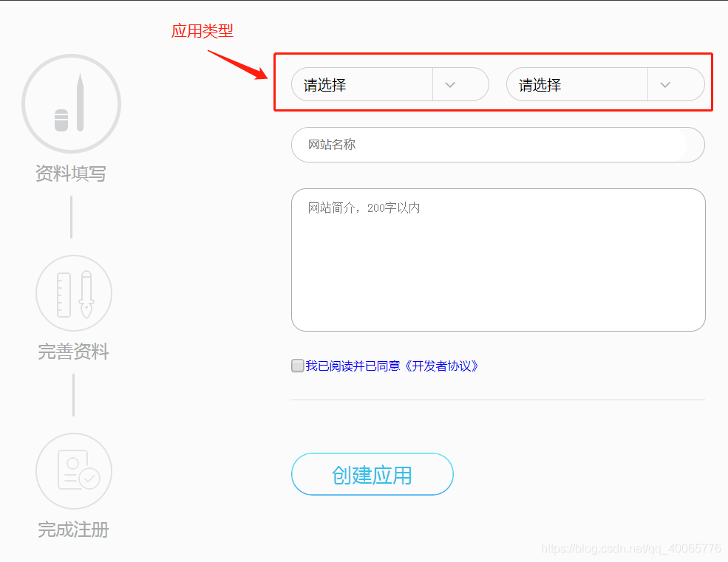Click the red 应用类型 annotation label
The width and height of the screenshot is (728, 562).
pos(203,31)
